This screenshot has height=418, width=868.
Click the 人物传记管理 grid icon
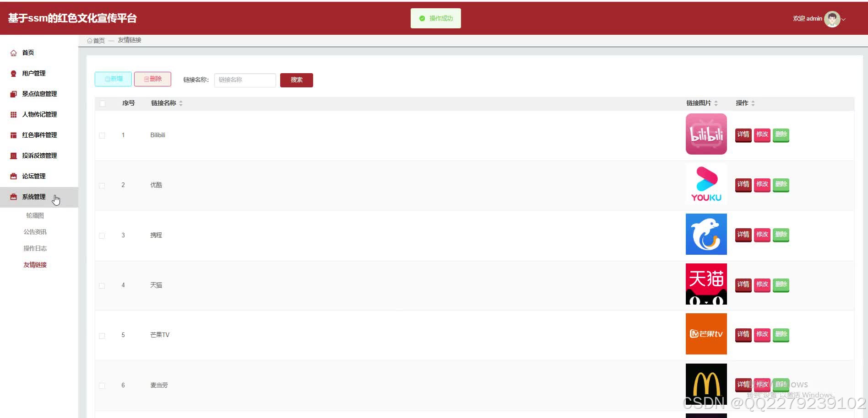(x=13, y=115)
